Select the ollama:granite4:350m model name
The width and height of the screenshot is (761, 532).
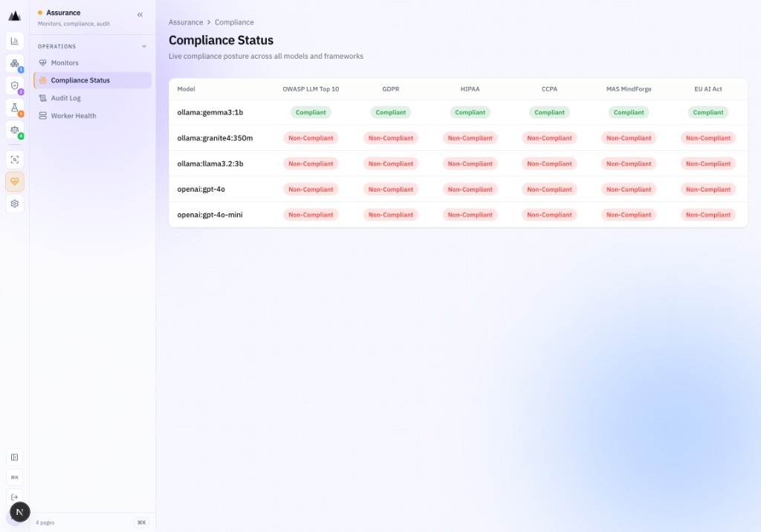pyautogui.click(x=215, y=138)
